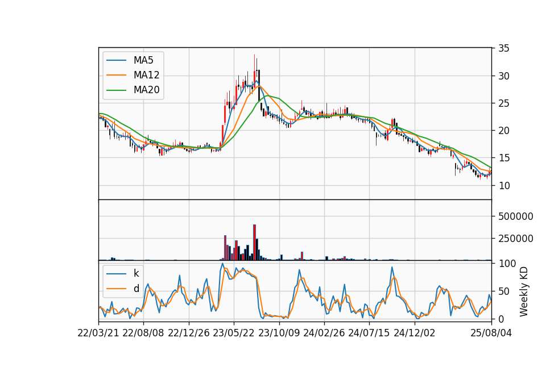Click the Weekly KD axis label
This screenshot has width=546, height=392.
pyautogui.click(x=524, y=291)
